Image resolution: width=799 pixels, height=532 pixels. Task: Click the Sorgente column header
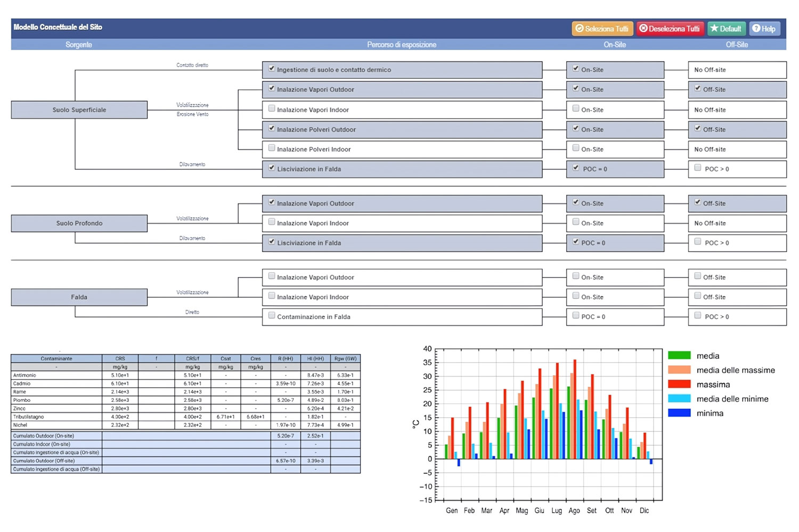click(x=79, y=45)
